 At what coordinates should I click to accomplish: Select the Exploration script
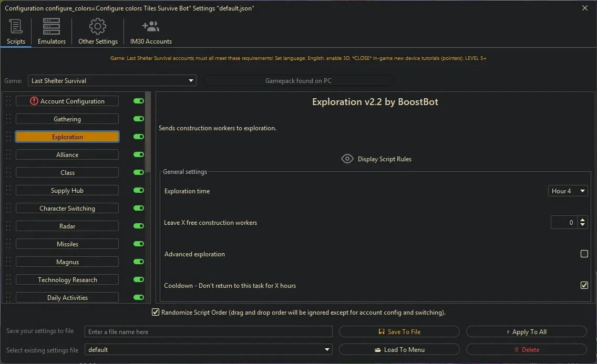click(x=67, y=137)
